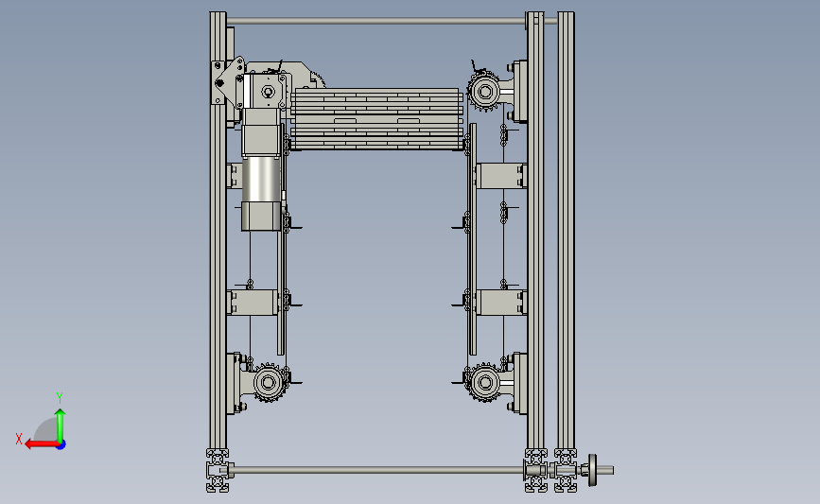Select the far right vertical aluminum profile
This screenshot has height=504, width=820.
(x=566, y=230)
